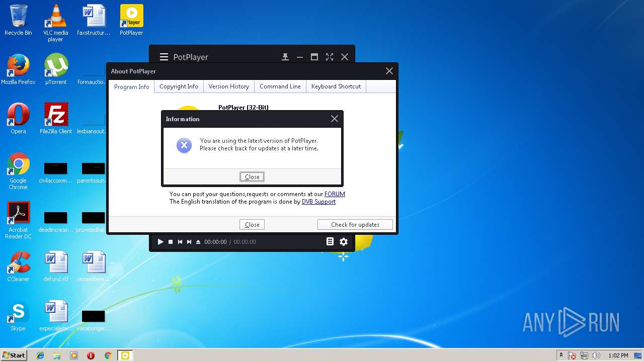
Task: Click the eject/open file icon
Action: pyautogui.click(x=198, y=242)
